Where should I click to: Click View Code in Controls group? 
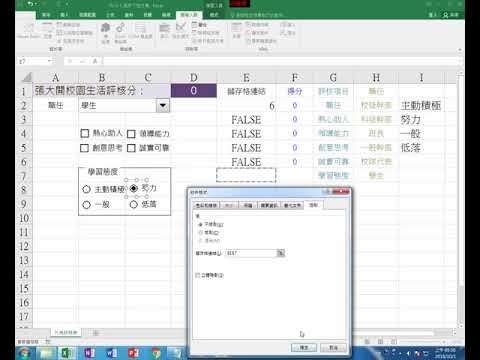click(x=206, y=33)
